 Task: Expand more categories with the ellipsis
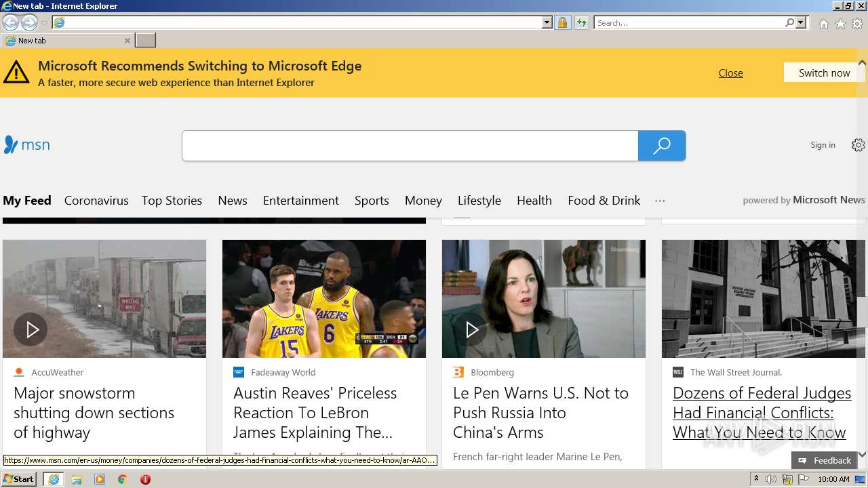coord(660,201)
